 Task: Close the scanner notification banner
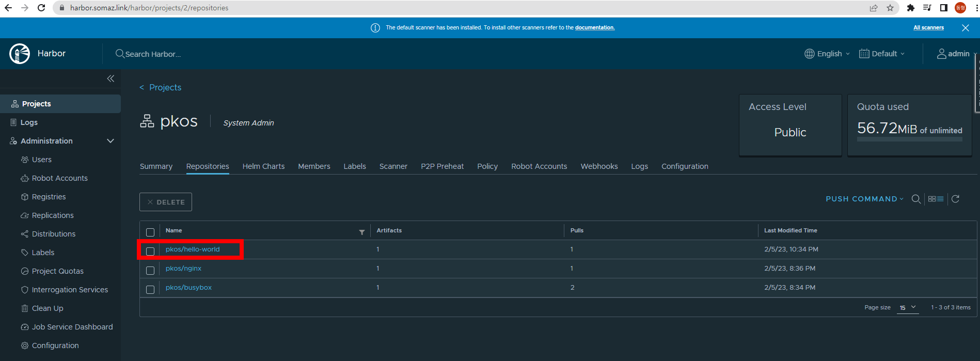click(x=966, y=28)
